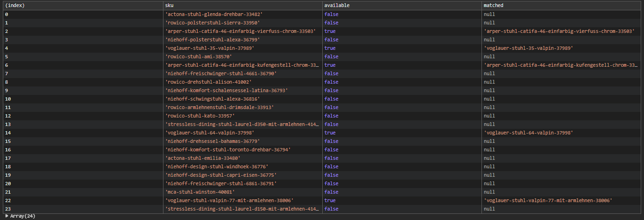Expand the Array(24) disclosure triangle
The image size is (644, 220).
(x=7, y=216)
